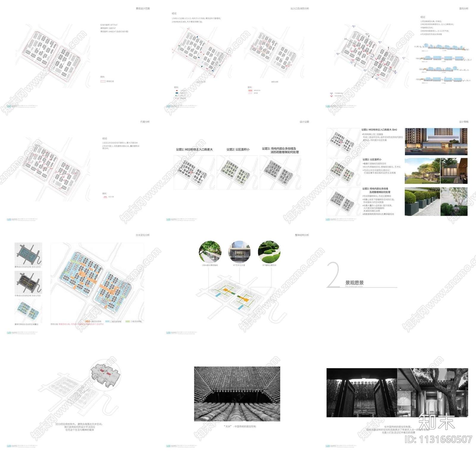Click the ID: 1131660507 text

pyautogui.click(x=438, y=439)
